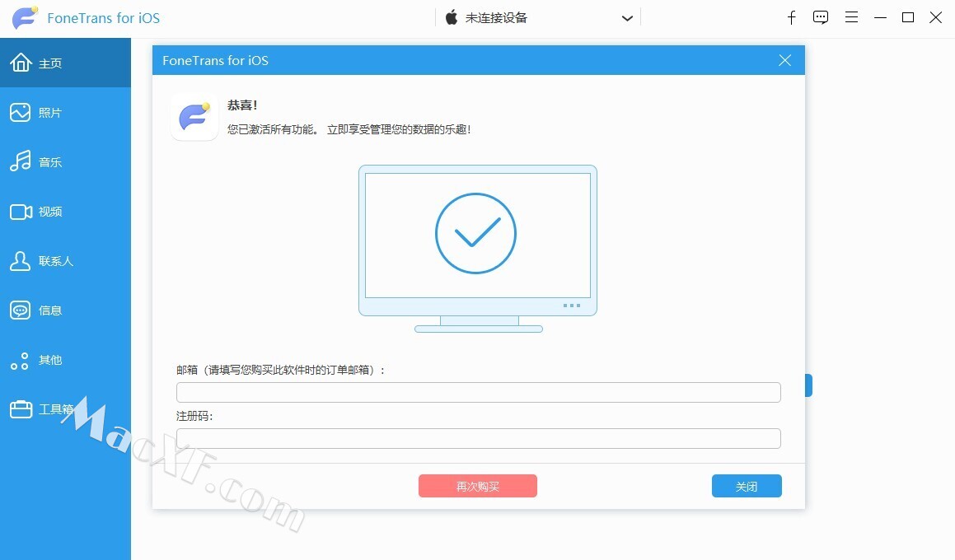
Task: Click the Apple device icon
Action: [452, 17]
